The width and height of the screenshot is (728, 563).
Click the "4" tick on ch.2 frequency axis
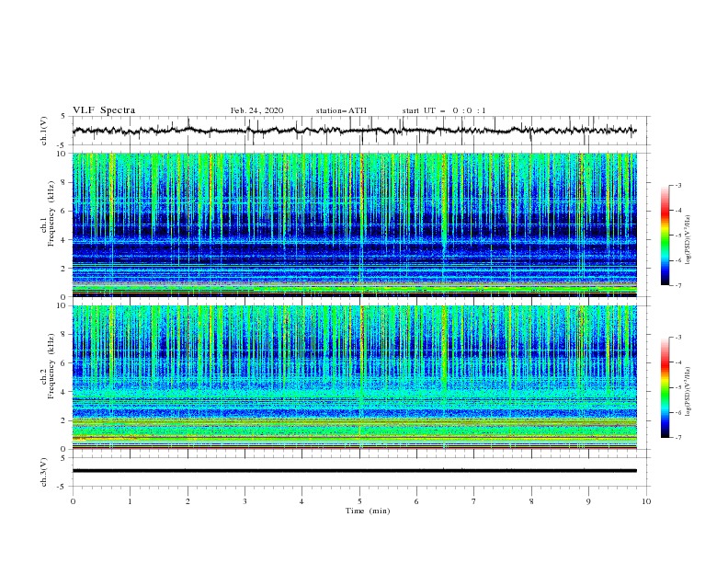pyautogui.click(x=65, y=392)
